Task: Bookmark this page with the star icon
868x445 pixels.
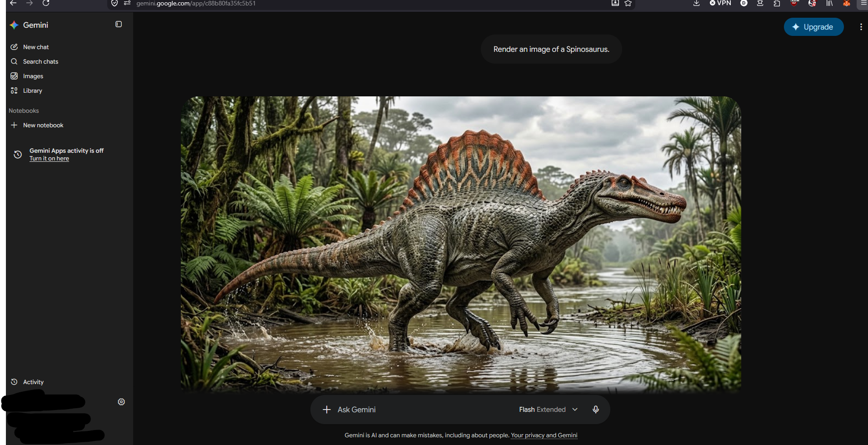Action: [628, 3]
